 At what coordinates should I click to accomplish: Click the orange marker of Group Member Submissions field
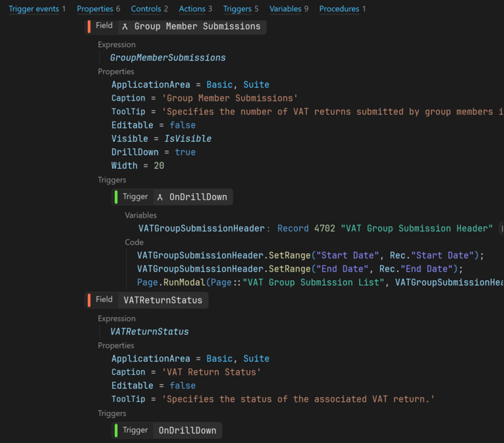(x=89, y=26)
